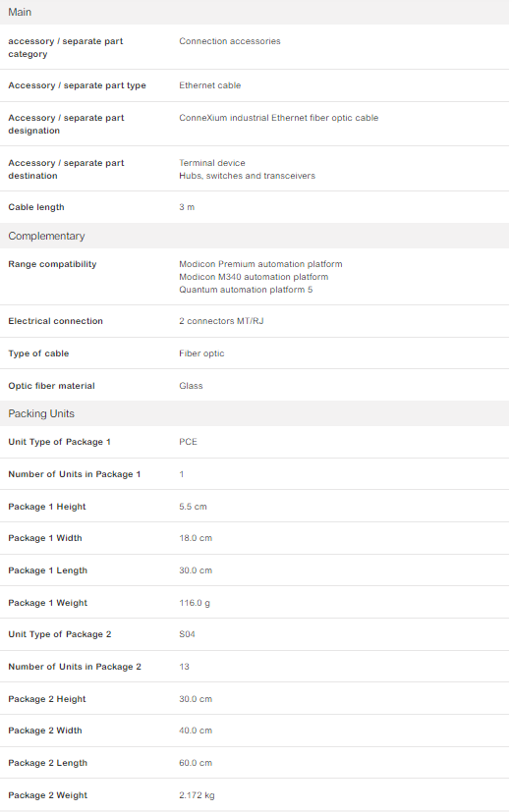This screenshot has width=512, height=812.
Task: Select the Connection accessories value
Action: coord(230,41)
